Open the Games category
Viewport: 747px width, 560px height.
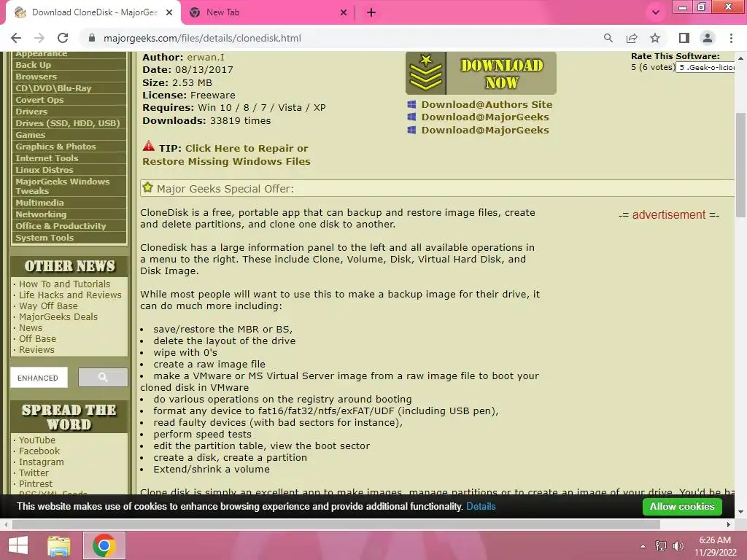pos(69,135)
